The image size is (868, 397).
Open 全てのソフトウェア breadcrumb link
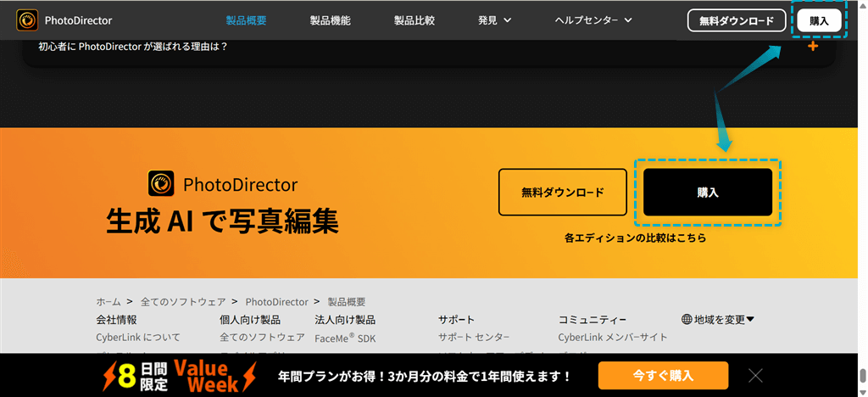click(183, 302)
